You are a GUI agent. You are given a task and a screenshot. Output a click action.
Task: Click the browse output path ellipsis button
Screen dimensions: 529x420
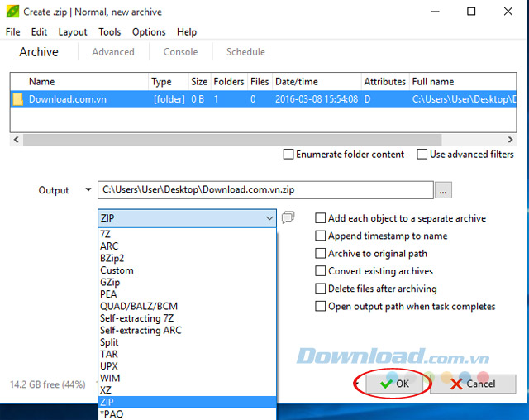444,190
